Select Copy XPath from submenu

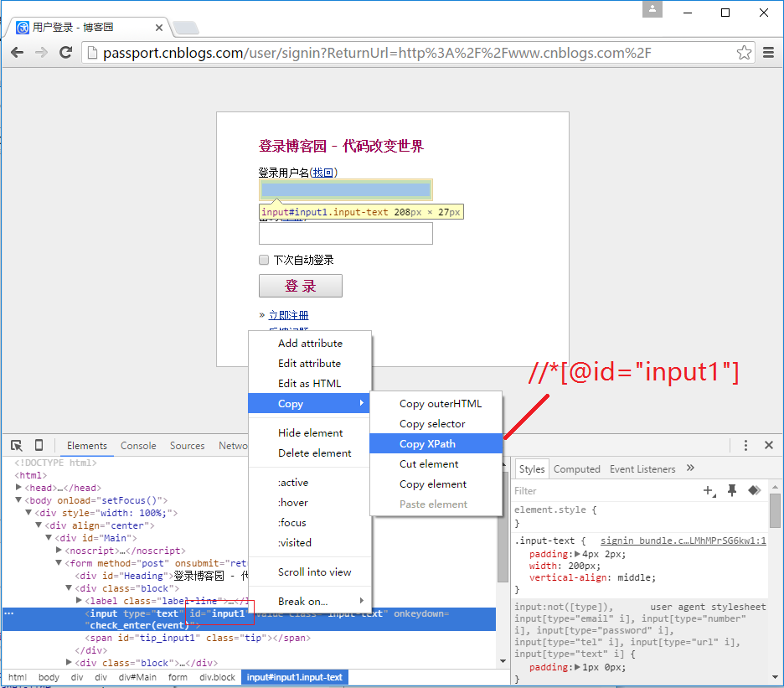pyautogui.click(x=436, y=444)
